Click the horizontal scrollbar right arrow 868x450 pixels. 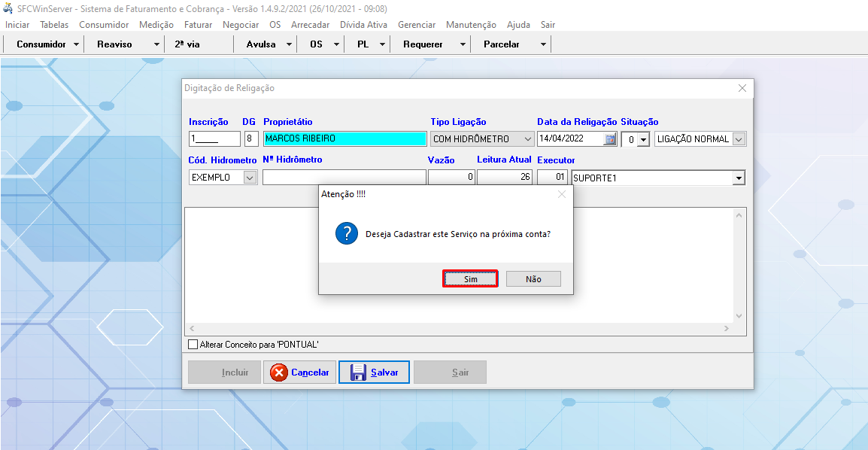click(x=726, y=329)
